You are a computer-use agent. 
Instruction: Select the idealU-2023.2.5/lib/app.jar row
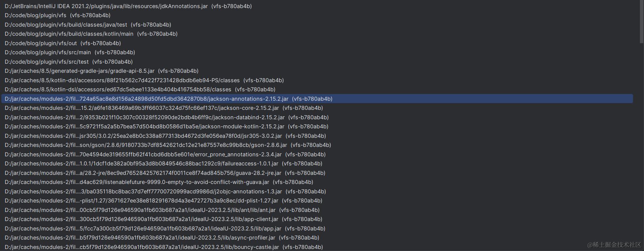coord(317,228)
